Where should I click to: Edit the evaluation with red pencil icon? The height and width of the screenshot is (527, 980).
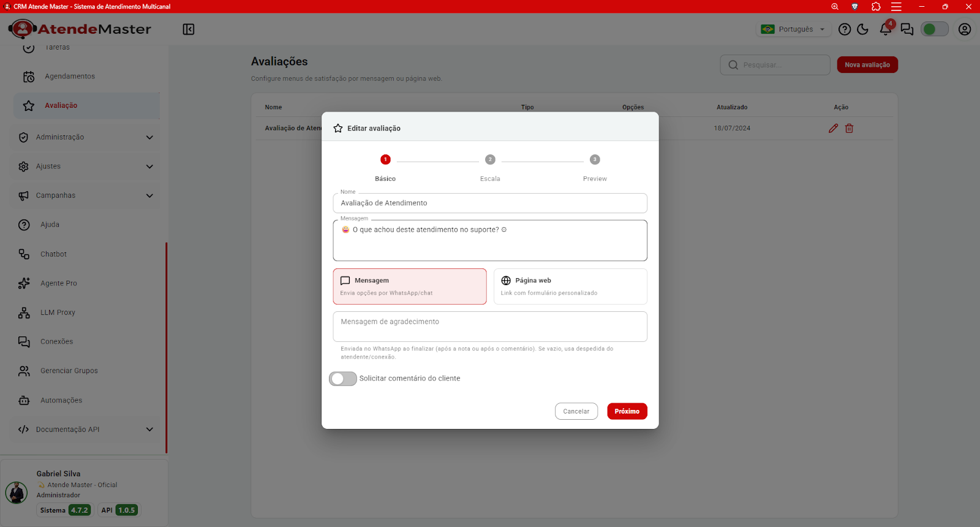833,128
